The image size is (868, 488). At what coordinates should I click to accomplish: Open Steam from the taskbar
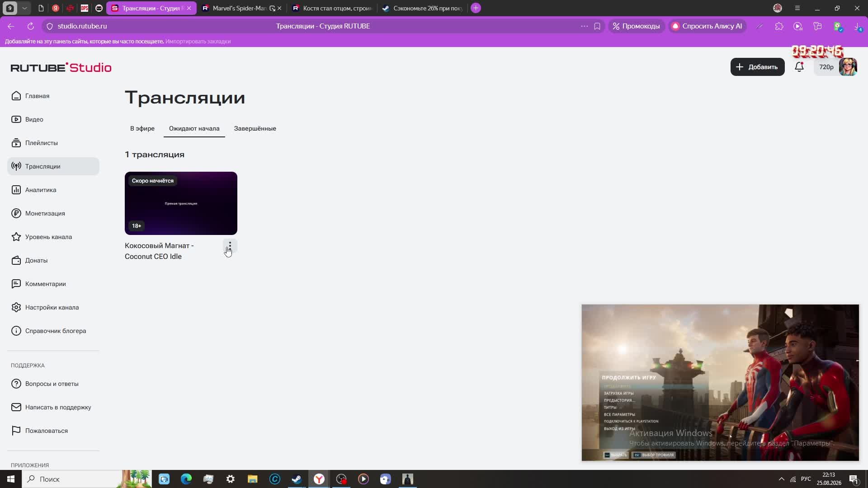coord(297,479)
